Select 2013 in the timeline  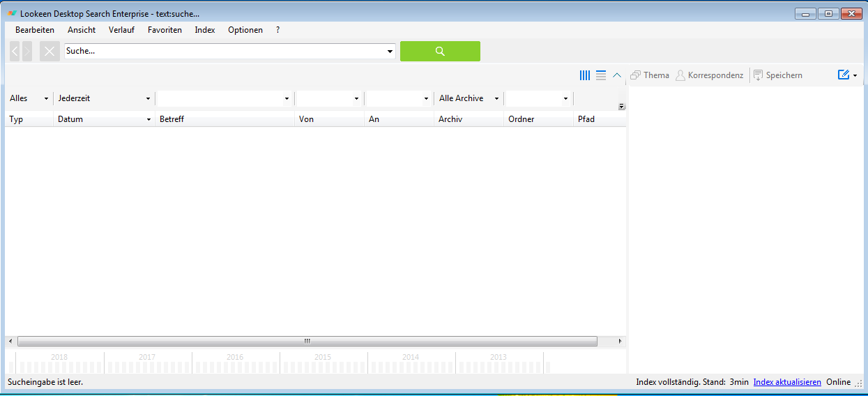pos(498,357)
